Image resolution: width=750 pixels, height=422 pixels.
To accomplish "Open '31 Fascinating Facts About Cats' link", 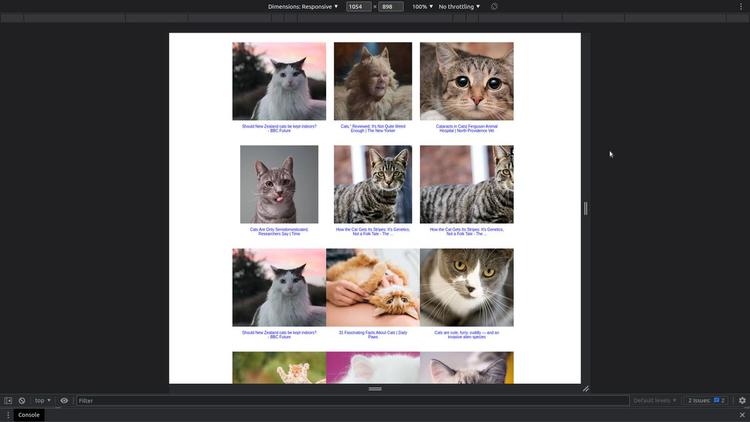I will [x=372, y=334].
